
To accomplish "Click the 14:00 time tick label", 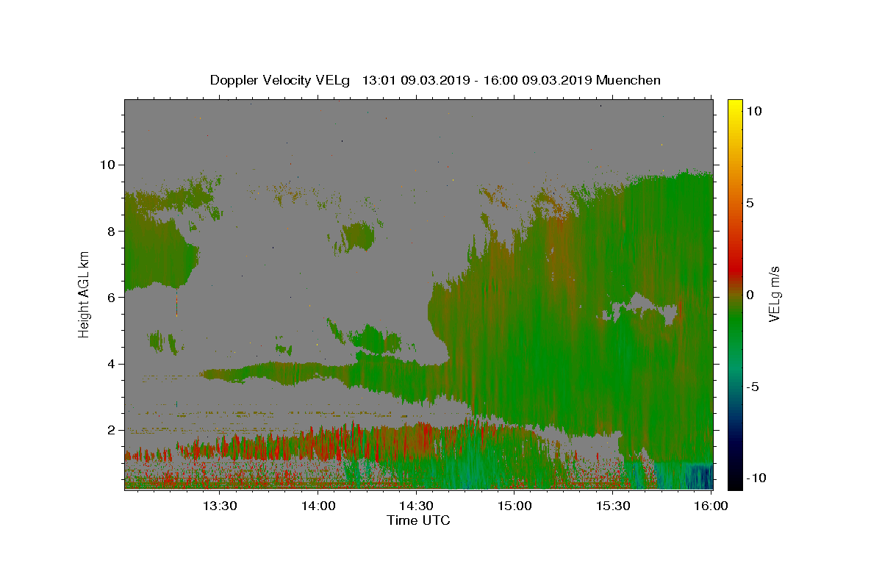I will coord(318,506).
